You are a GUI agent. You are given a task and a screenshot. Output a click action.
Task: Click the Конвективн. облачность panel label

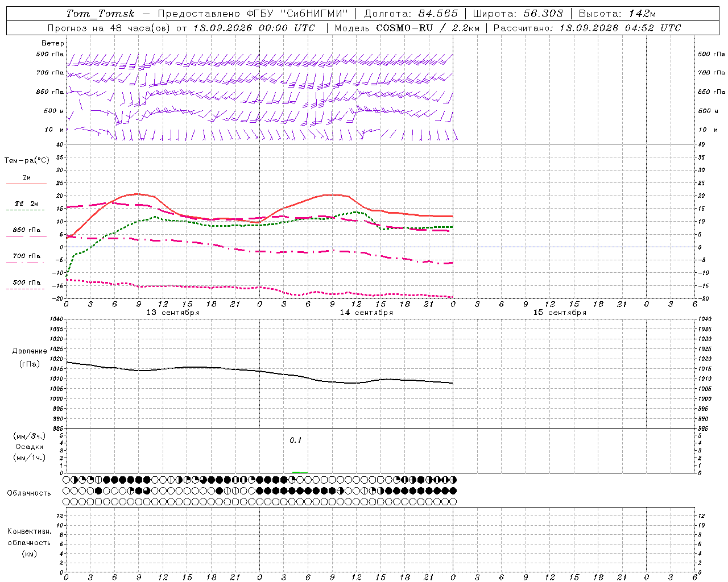29,542
